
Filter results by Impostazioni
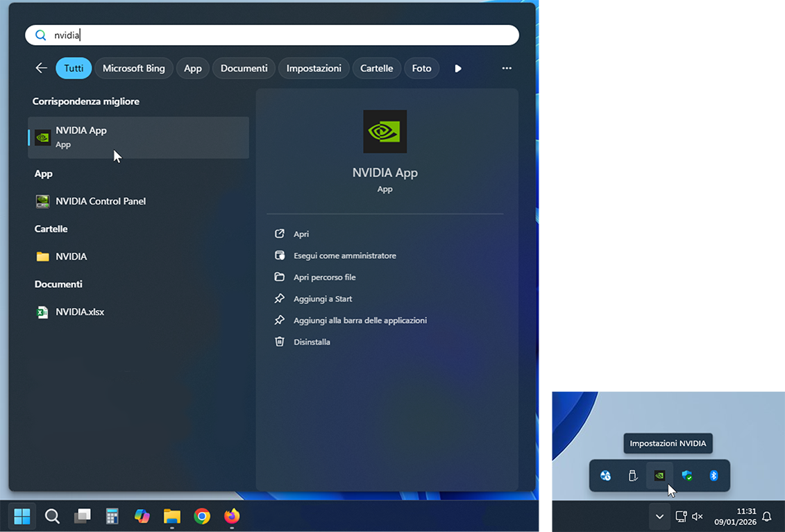(314, 68)
